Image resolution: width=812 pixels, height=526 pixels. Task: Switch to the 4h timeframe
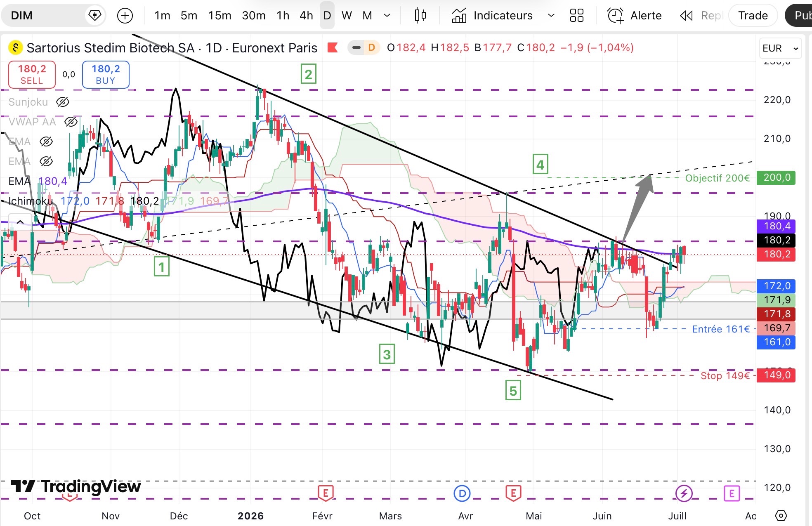306,16
